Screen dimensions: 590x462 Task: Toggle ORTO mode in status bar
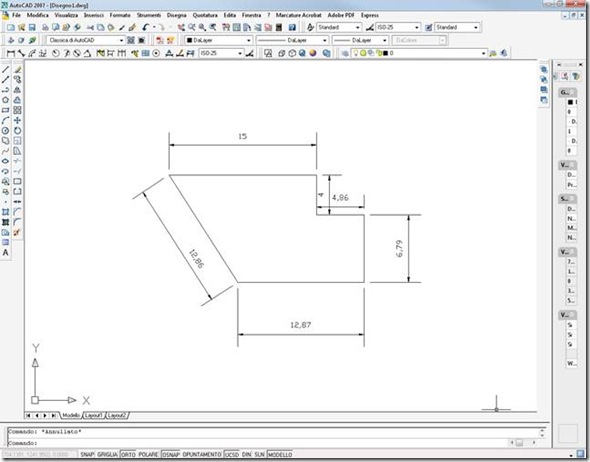(x=128, y=454)
